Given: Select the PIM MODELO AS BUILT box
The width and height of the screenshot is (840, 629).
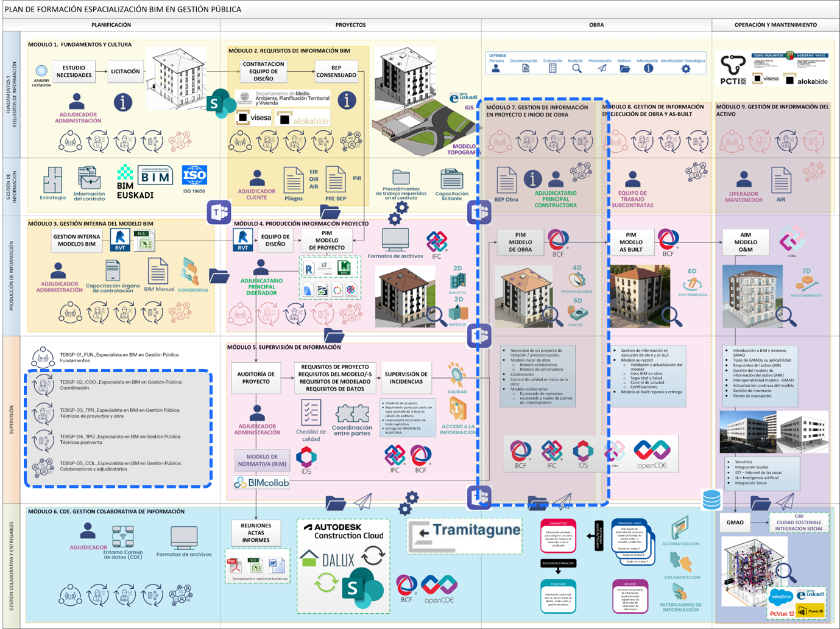Looking at the screenshot, I should pos(631,242).
